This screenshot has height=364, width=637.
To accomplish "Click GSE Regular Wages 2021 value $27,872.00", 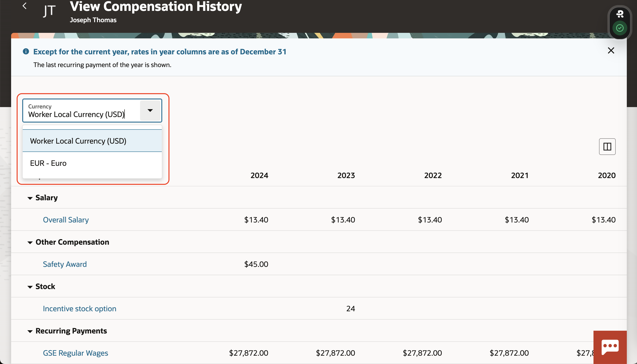I will pos(509,353).
